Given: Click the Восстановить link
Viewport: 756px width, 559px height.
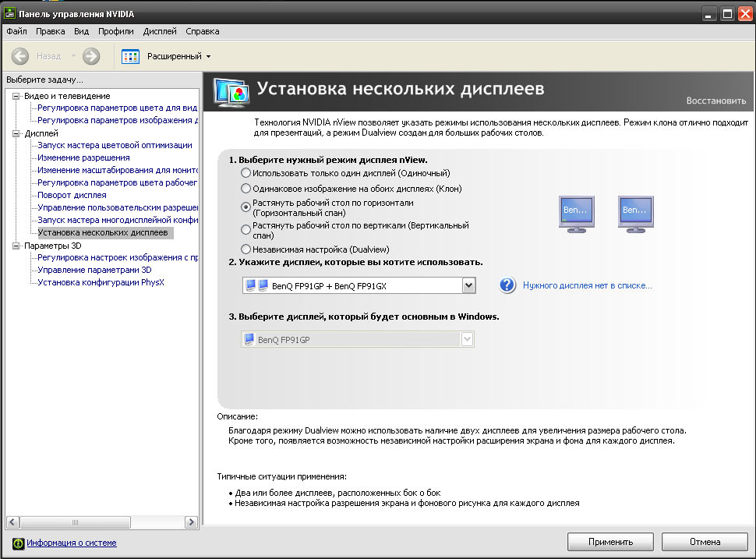Looking at the screenshot, I should [716, 101].
